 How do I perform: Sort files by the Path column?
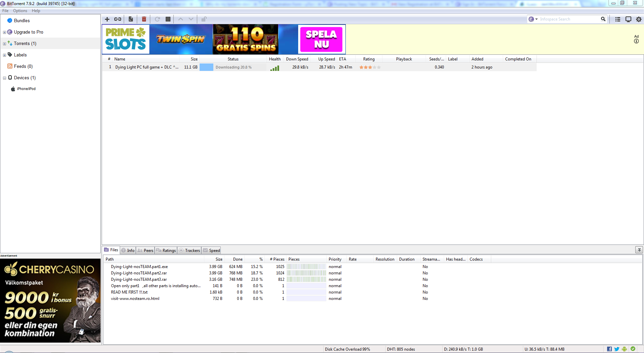(x=154, y=259)
